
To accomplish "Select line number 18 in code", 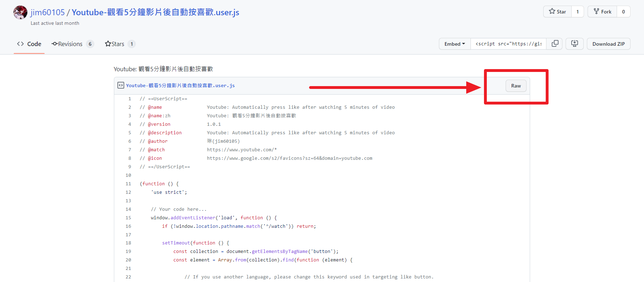I will 128,243.
